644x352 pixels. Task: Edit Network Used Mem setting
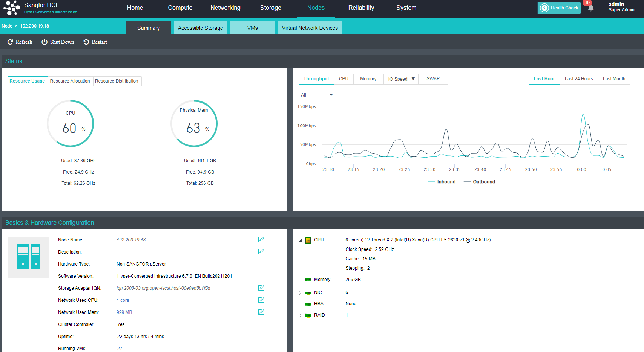pos(261,312)
